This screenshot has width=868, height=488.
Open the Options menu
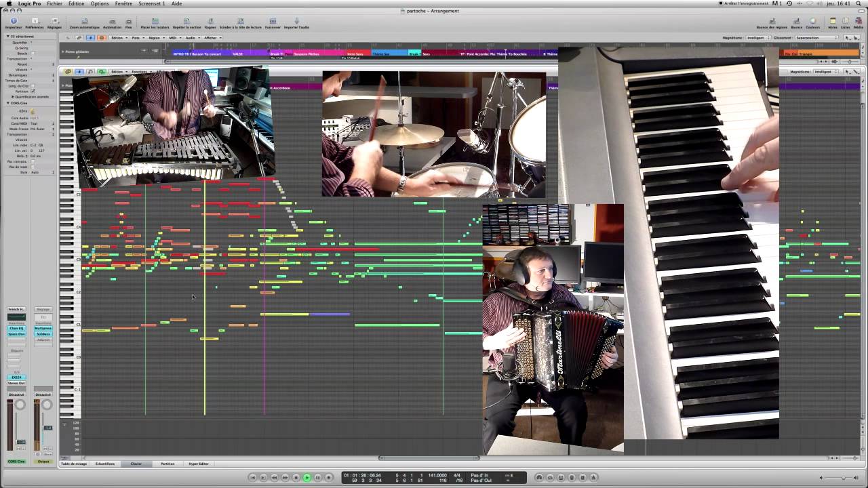pyautogui.click(x=100, y=3)
